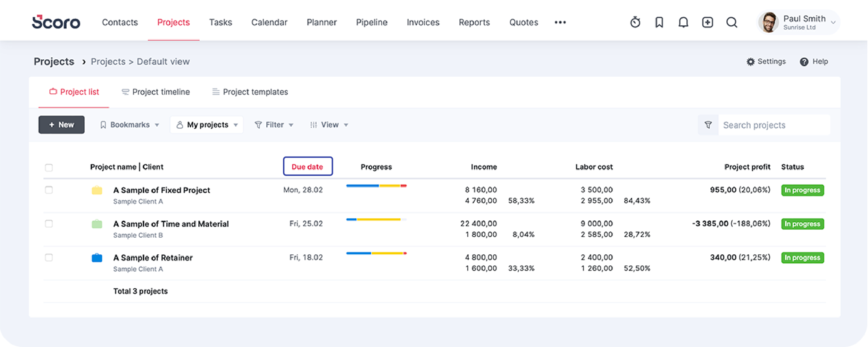
Task: Open the Planner menu item
Action: [322, 22]
